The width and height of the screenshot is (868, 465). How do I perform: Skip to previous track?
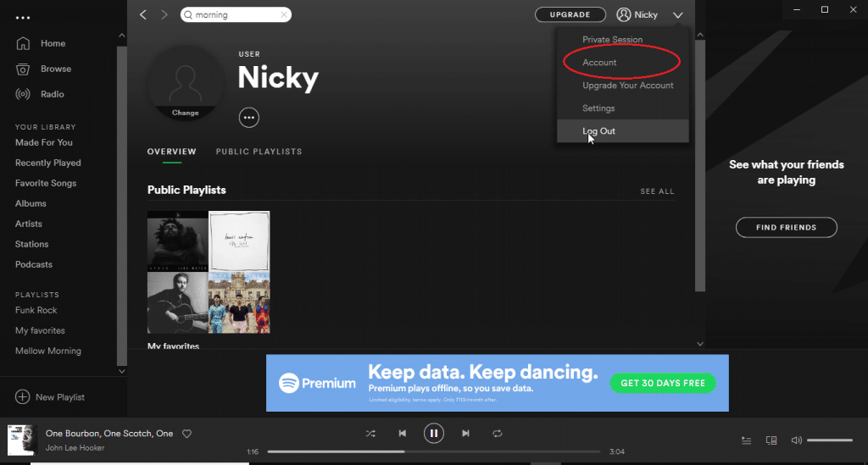tap(403, 434)
